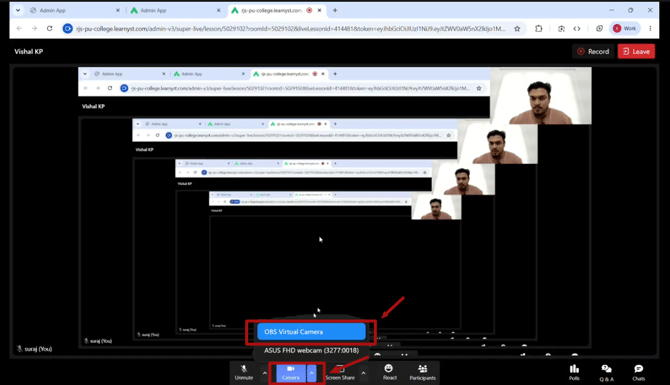Select OBS Virtual Camera from the list
The width and height of the screenshot is (670, 385).
(311, 332)
